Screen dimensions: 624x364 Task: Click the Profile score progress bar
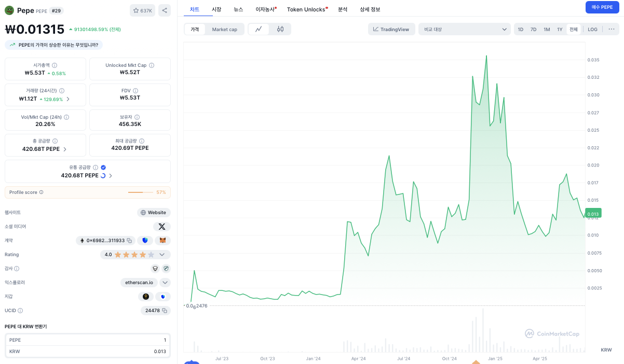(141, 192)
